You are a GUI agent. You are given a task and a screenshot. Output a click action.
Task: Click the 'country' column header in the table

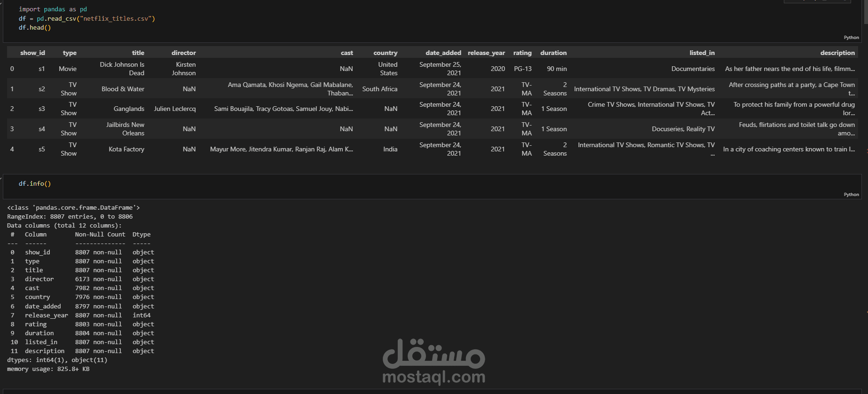[385, 53]
